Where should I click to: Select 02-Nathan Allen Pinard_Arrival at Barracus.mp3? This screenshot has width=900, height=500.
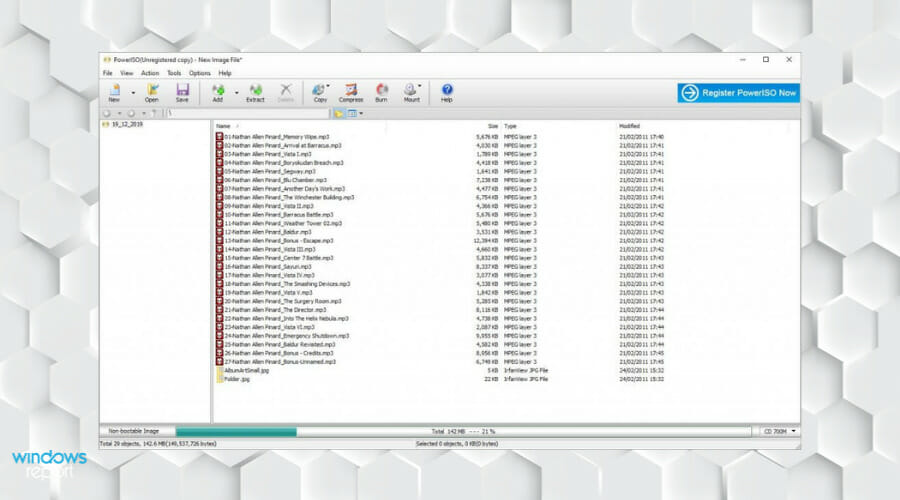click(x=282, y=145)
